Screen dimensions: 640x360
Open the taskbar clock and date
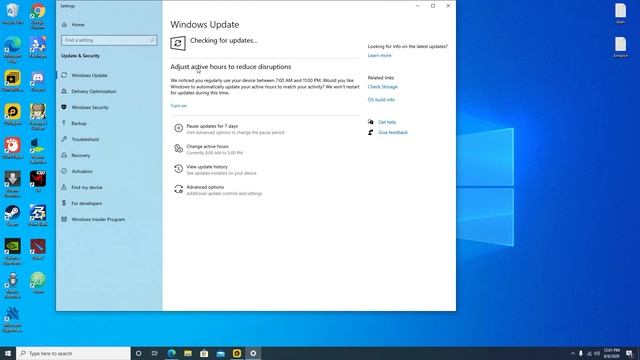pos(611,353)
